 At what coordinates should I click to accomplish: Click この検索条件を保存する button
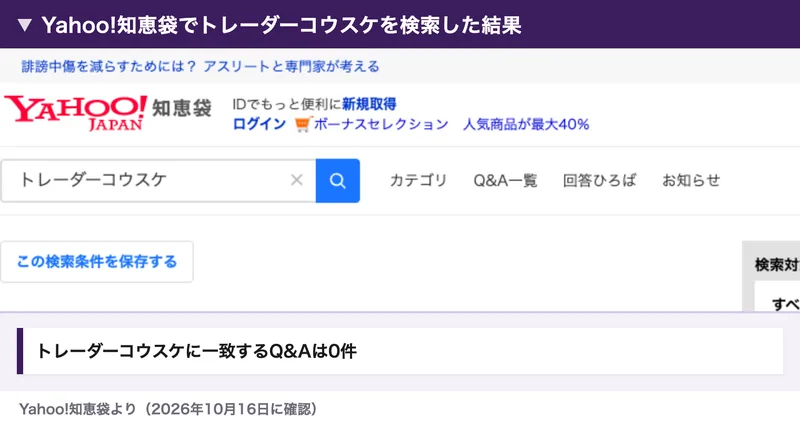coord(97,262)
